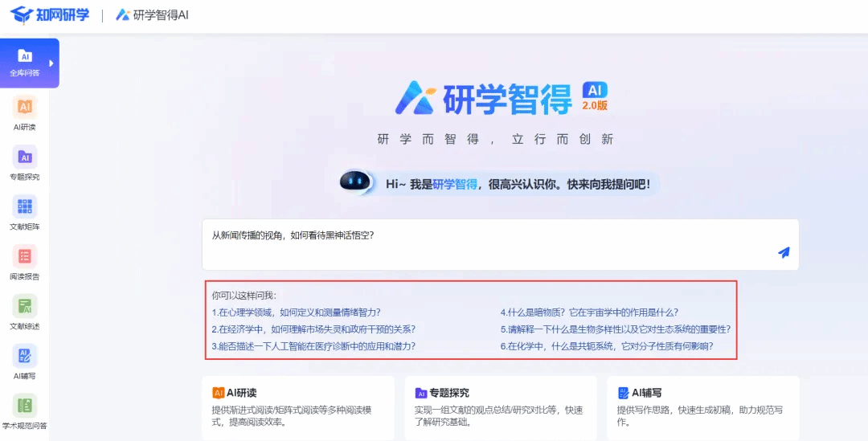Pick the 人工智能在医疗诊断 sample question
The image size is (868, 441).
[x=313, y=347]
